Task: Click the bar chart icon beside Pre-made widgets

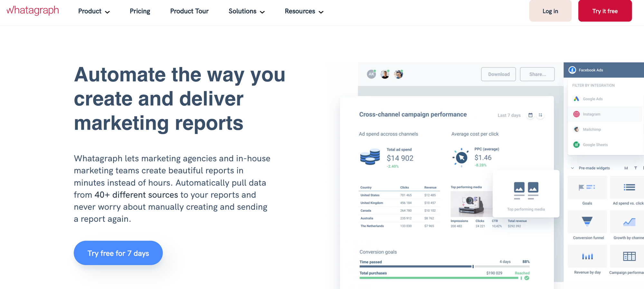Action: (x=626, y=168)
